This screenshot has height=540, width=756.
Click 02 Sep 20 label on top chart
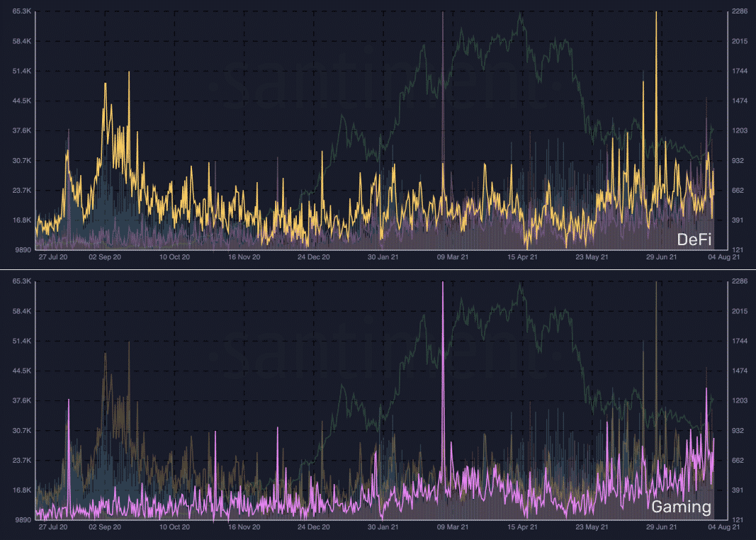105,257
